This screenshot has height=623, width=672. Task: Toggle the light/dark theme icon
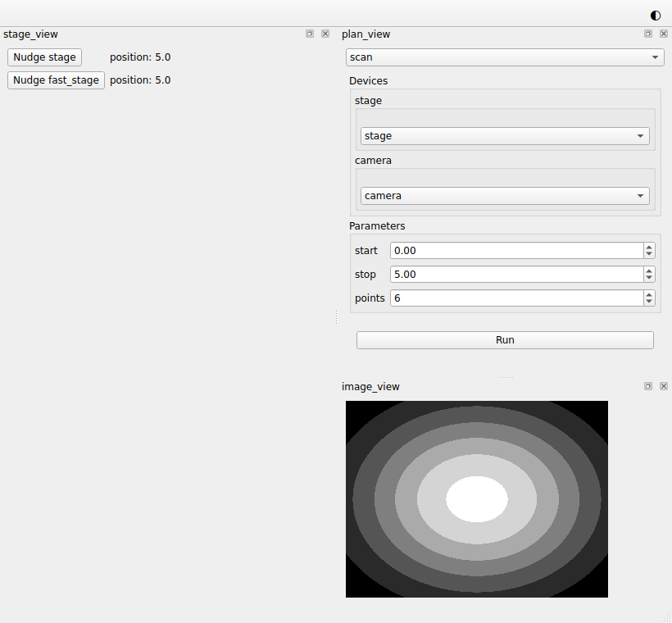point(656,16)
